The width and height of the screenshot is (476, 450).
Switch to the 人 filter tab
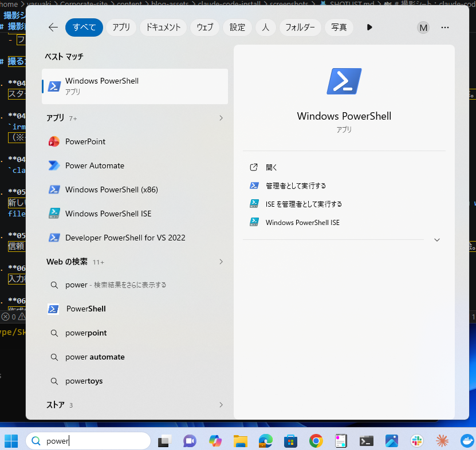coord(266,27)
